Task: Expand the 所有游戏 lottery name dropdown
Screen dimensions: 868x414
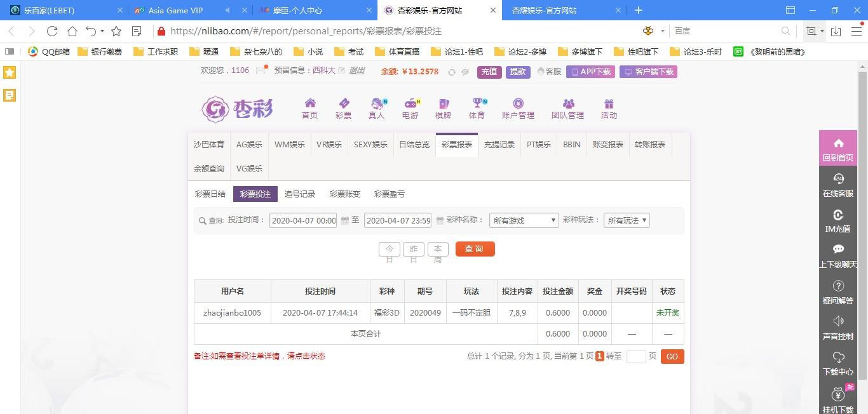Action: pyautogui.click(x=524, y=221)
